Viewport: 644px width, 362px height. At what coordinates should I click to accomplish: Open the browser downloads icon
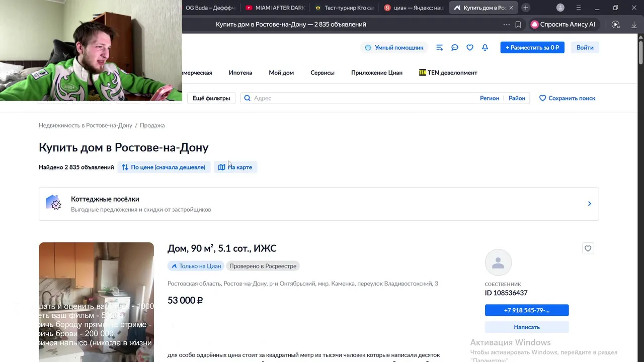pyautogui.click(x=634, y=24)
